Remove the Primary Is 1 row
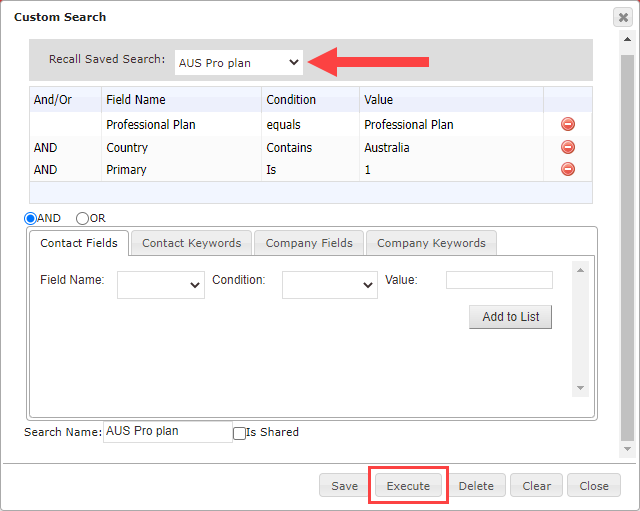Image resolution: width=640 pixels, height=511 pixels. pyautogui.click(x=567, y=169)
